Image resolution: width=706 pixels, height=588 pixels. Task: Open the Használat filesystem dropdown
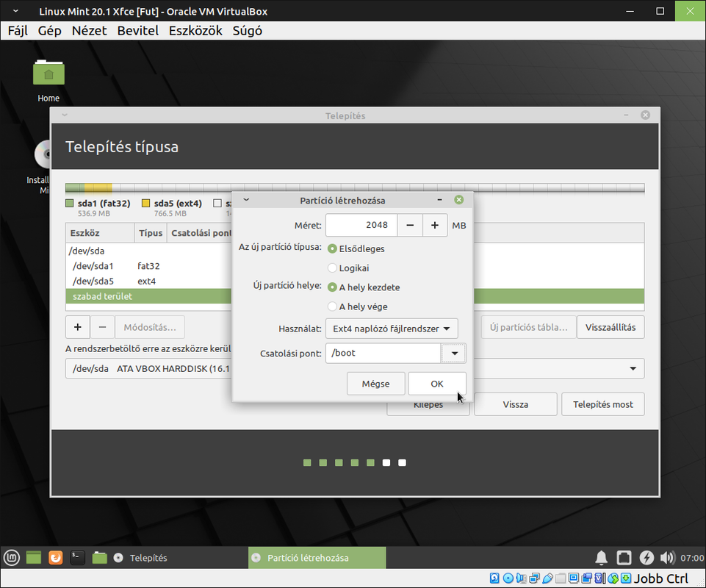click(392, 329)
